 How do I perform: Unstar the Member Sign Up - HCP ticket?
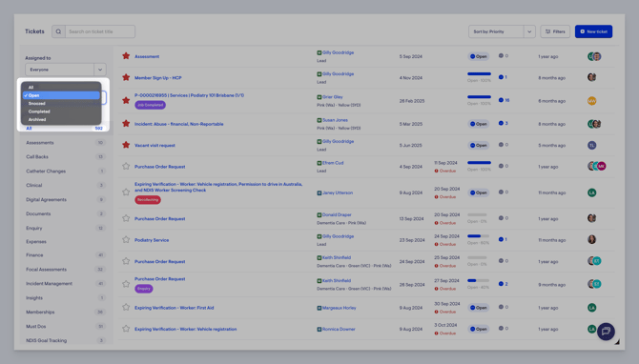[126, 77]
